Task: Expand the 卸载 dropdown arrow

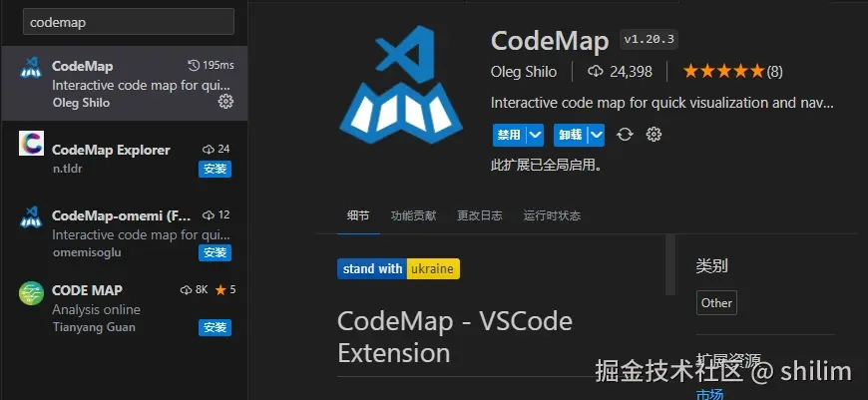Action: (597, 135)
